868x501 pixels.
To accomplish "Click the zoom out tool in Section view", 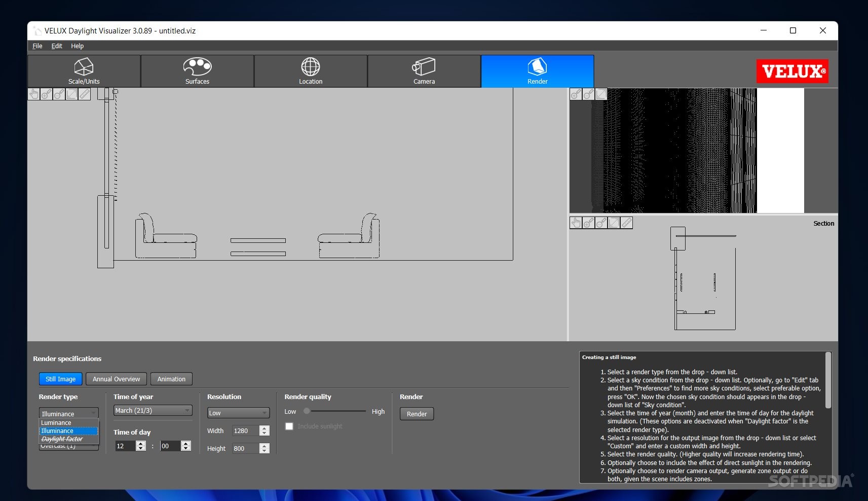I will pos(601,223).
